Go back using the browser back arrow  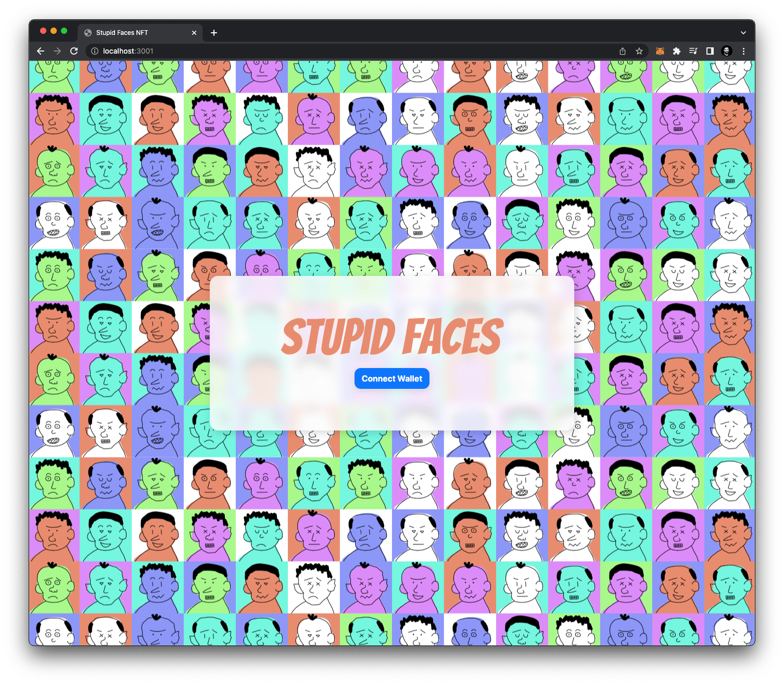pos(41,51)
